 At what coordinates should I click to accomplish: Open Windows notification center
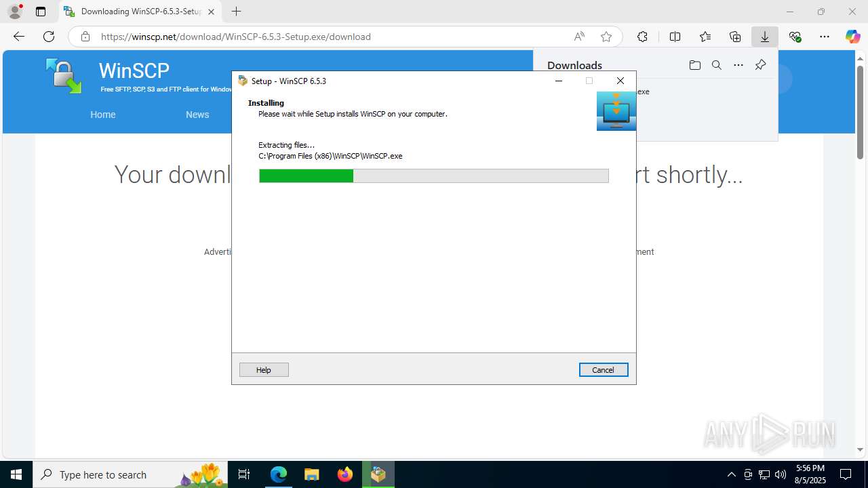846,474
